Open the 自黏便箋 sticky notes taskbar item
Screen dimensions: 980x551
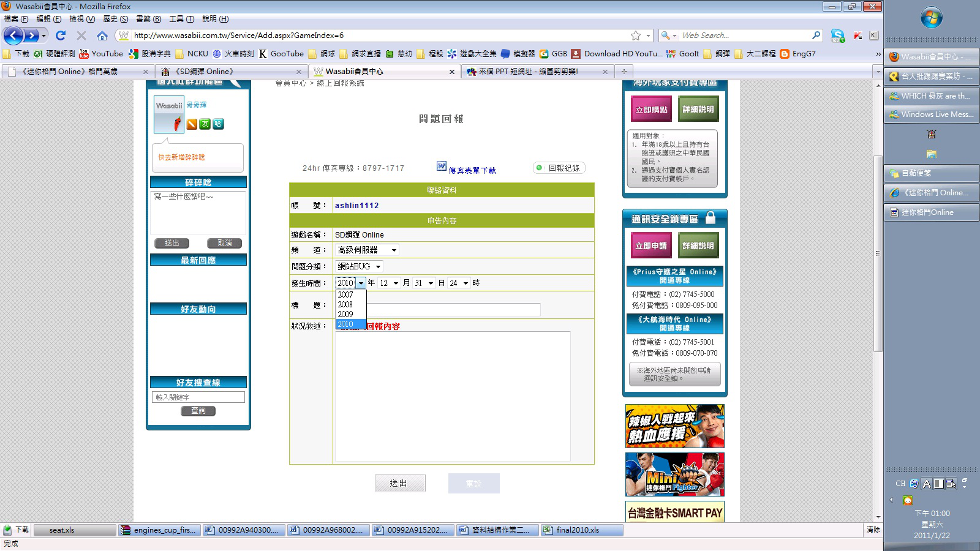click(x=932, y=173)
